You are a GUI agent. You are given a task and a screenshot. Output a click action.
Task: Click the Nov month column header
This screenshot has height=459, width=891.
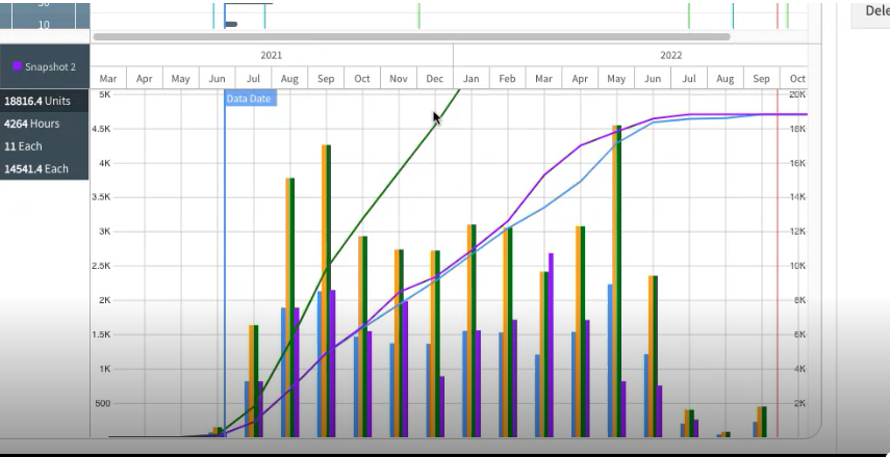click(399, 78)
